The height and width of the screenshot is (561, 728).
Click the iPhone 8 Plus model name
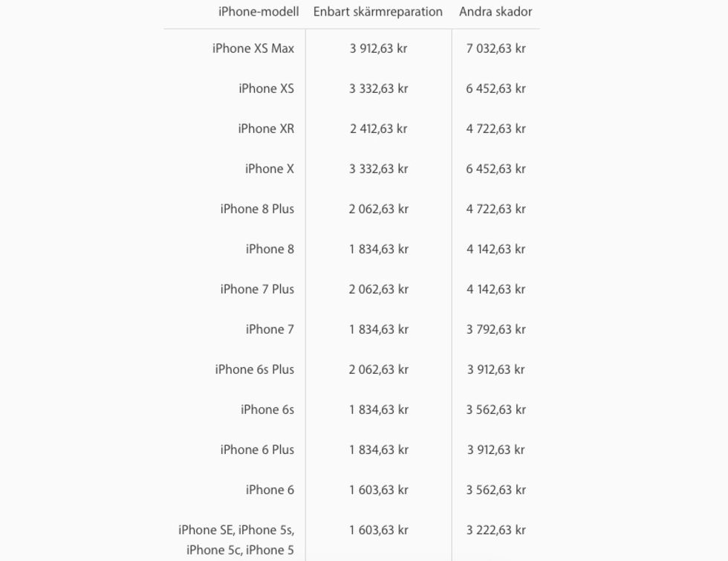click(257, 209)
